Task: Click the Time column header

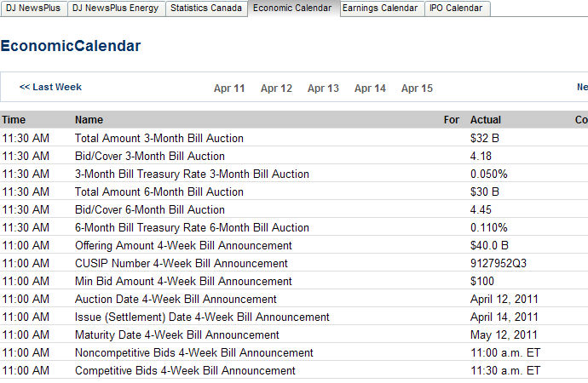Action: pyautogui.click(x=14, y=120)
